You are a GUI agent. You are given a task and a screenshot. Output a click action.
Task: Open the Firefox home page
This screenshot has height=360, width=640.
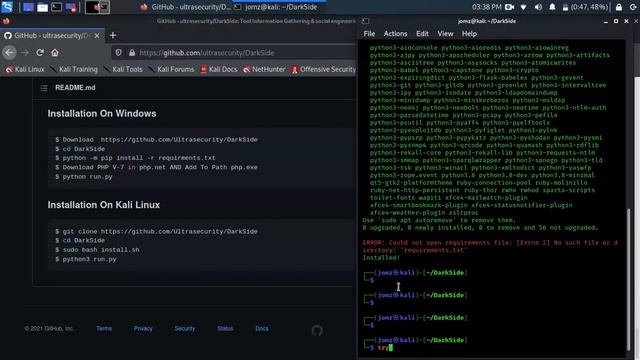point(55,53)
